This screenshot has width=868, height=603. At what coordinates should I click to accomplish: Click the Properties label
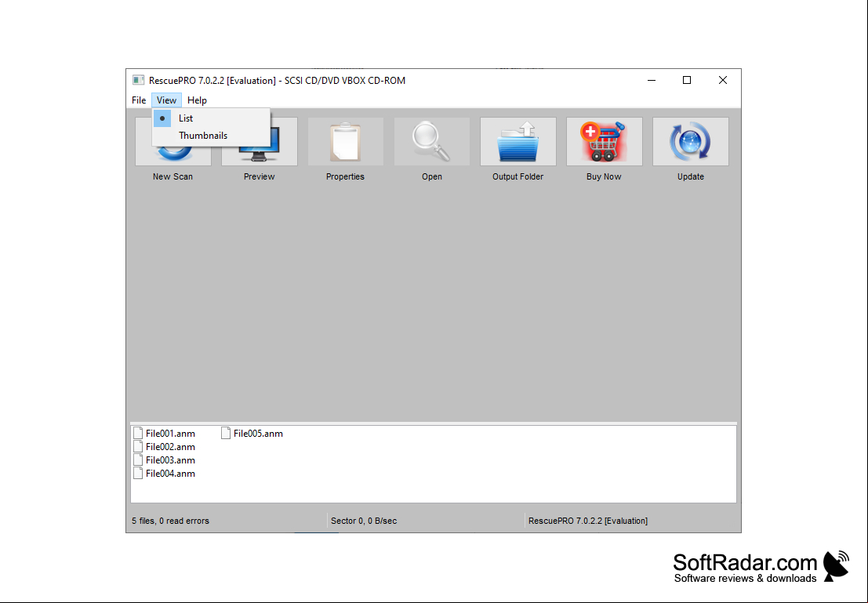tap(346, 176)
